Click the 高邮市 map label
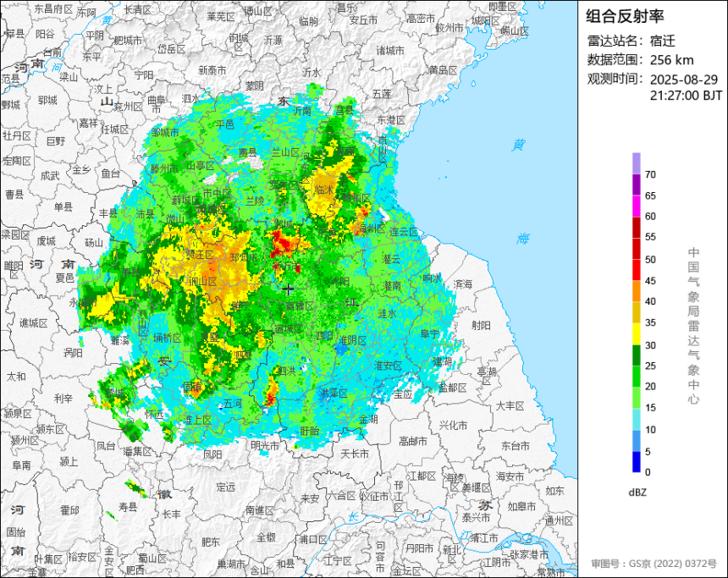The height and width of the screenshot is (578, 728). point(413,441)
